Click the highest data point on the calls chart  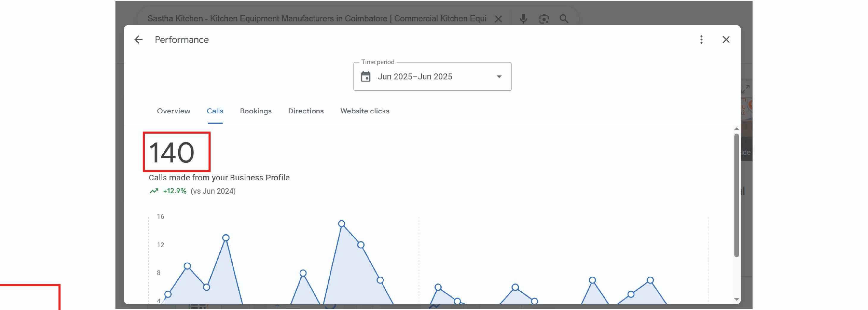pos(341,224)
